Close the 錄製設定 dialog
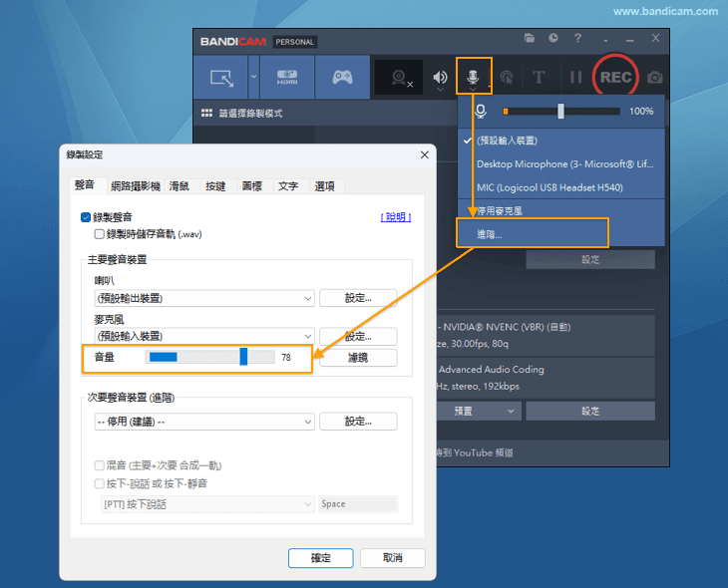 coord(425,155)
